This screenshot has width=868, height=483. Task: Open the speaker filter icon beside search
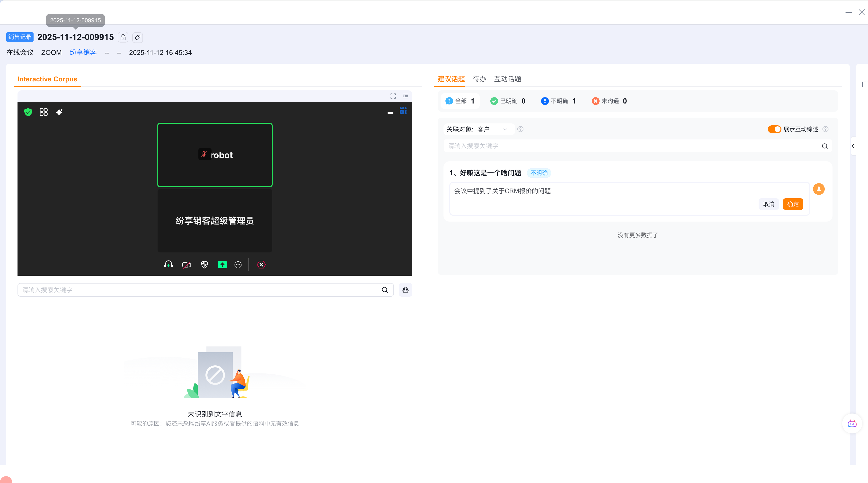coord(405,290)
